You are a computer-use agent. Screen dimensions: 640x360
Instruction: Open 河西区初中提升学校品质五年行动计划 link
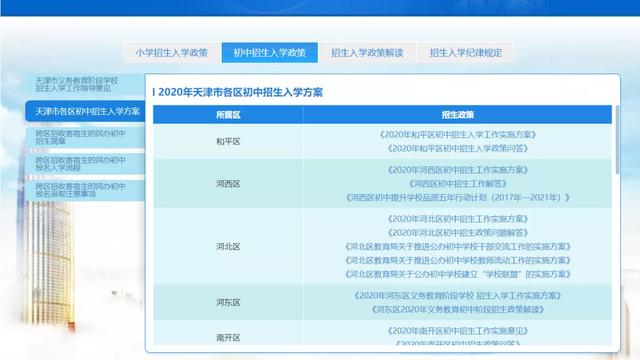pyautogui.click(x=458, y=198)
